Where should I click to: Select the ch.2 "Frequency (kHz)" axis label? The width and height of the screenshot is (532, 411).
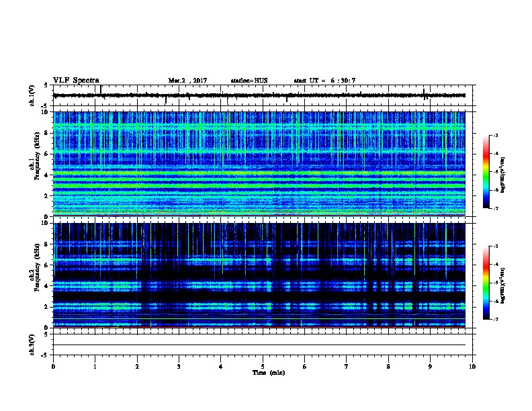(37, 267)
